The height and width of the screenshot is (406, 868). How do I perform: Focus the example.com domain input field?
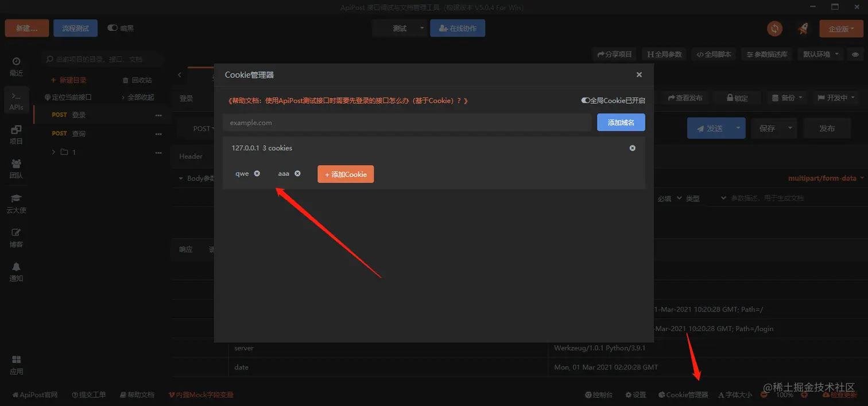[x=407, y=123]
